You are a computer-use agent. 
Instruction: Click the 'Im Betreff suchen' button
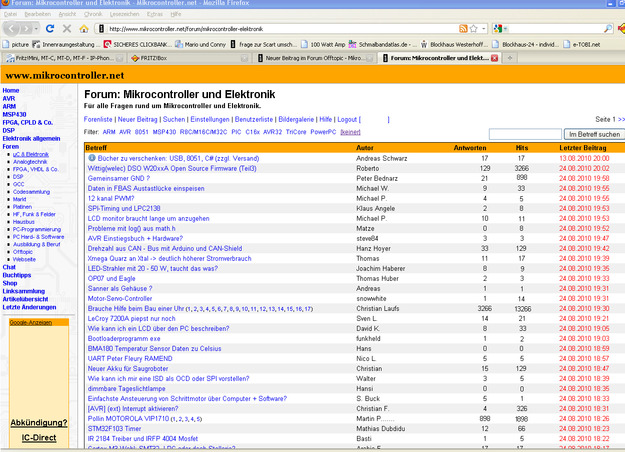pos(594,134)
